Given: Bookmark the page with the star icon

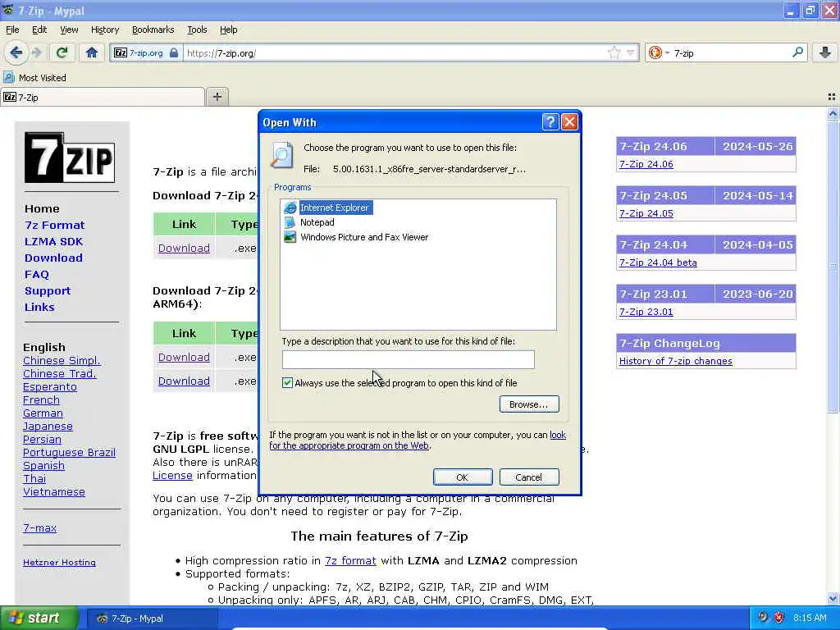Looking at the screenshot, I should coord(614,52).
